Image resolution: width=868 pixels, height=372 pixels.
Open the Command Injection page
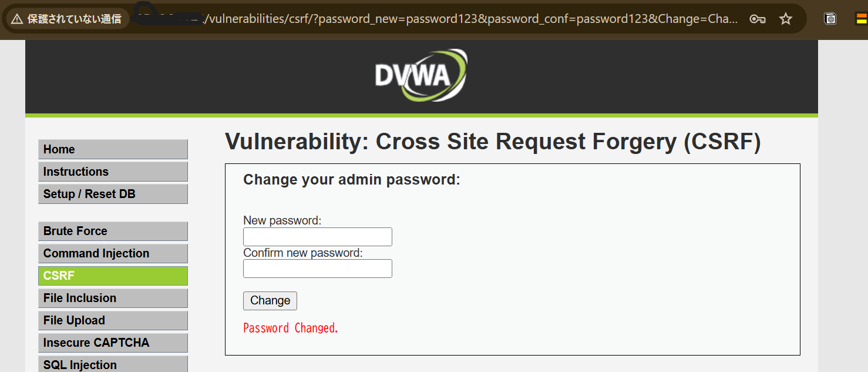113,253
